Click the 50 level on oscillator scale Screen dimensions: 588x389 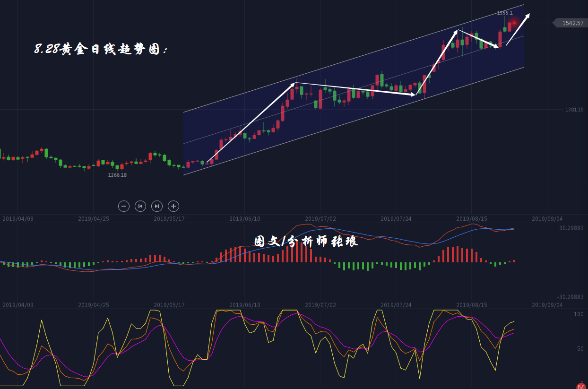click(579, 349)
